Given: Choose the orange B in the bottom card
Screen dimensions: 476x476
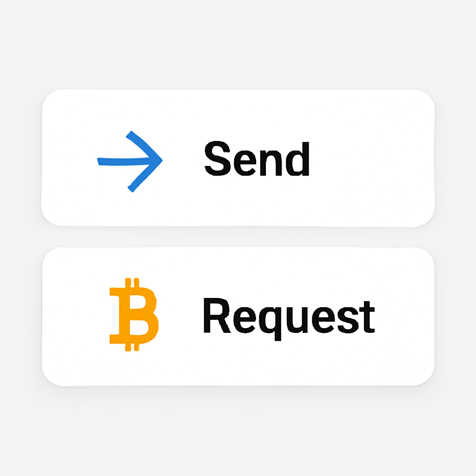Looking at the screenshot, I should tap(134, 315).
